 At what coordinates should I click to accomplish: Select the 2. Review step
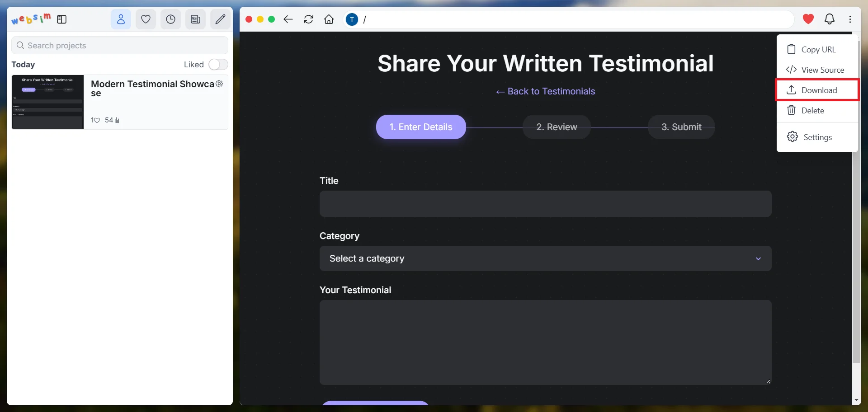pos(557,127)
